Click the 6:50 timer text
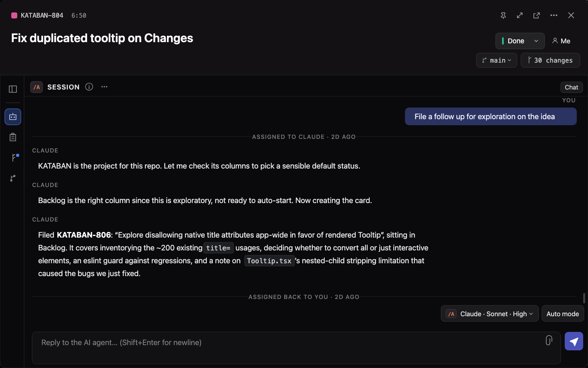The image size is (588, 368). (x=79, y=15)
